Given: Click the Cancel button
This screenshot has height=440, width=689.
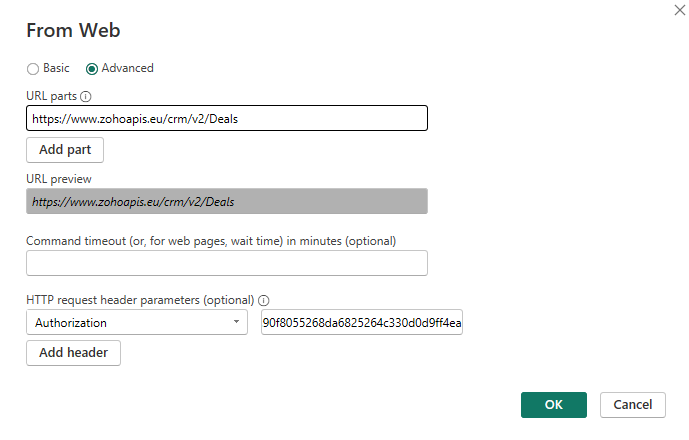Looking at the screenshot, I should tap(633, 405).
